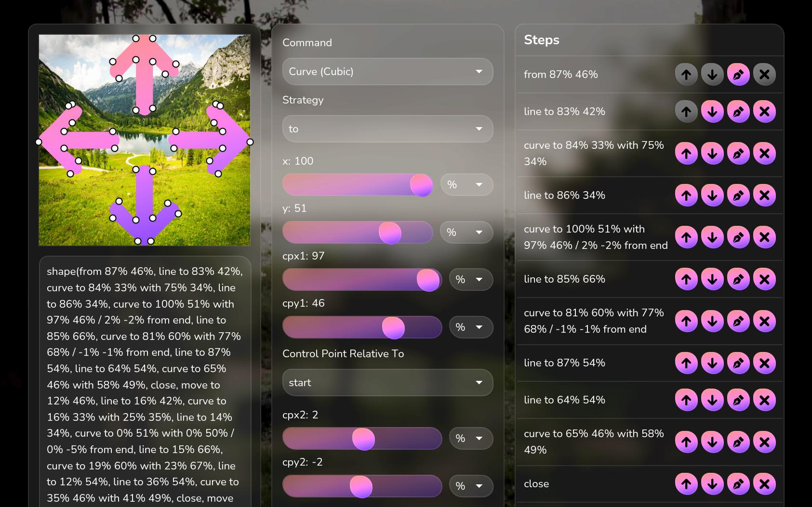Change the cpy1 unit dropdown
This screenshot has height=507, width=812.
471,327
